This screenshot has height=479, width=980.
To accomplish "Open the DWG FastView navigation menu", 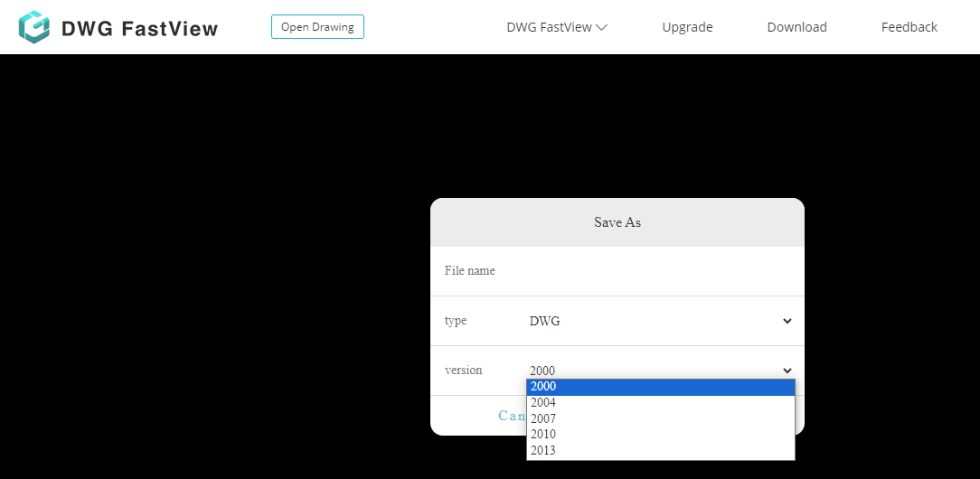I will pos(557,27).
